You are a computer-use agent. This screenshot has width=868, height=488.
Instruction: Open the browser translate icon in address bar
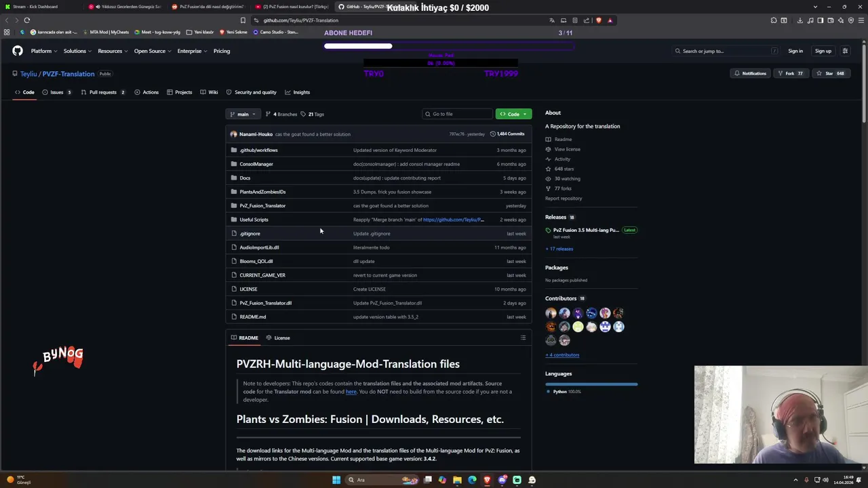(552, 20)
